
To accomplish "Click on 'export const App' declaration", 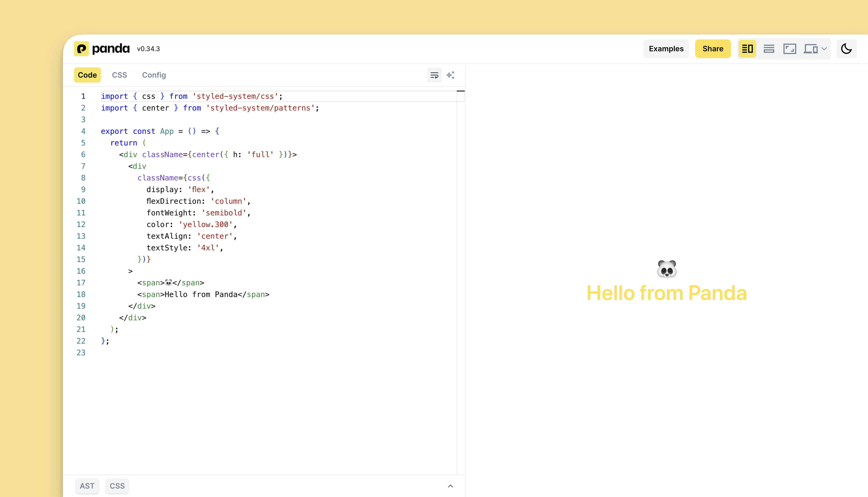I will pyautogui.click(x=137, y=131).
